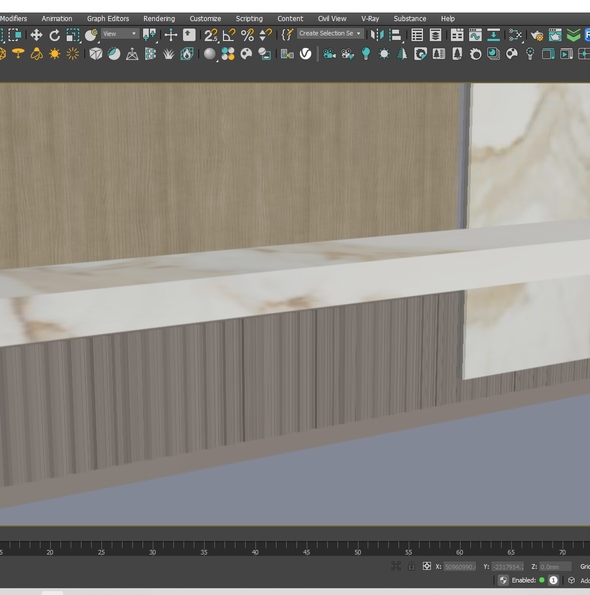
Task: Open the View reference coordinate dropdown
Action: click(x=120, y=34)
